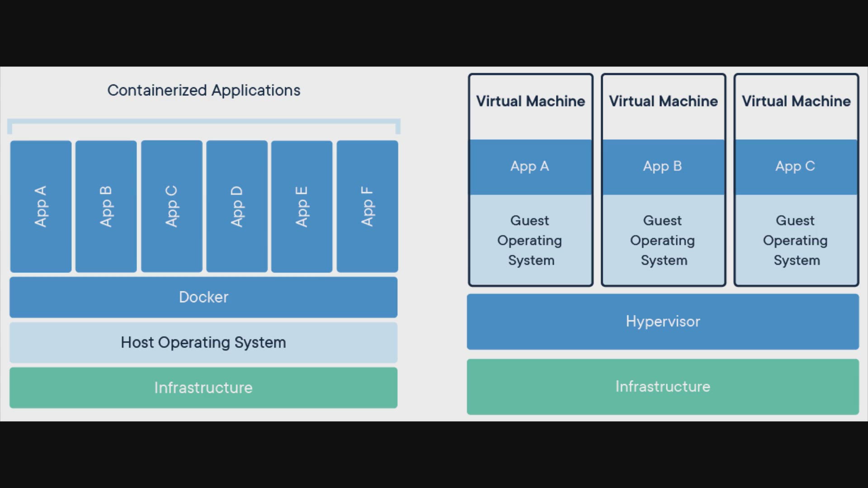Click the App D container block

(x=236, y=206)
